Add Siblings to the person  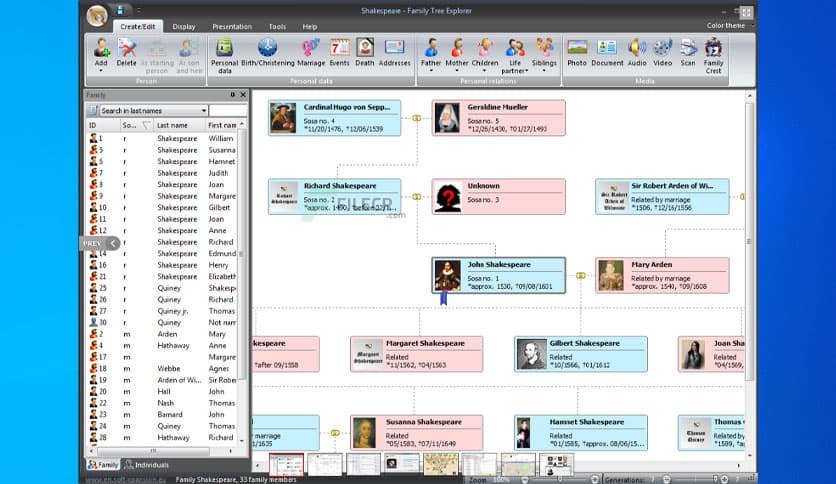(x=544, y=55)
